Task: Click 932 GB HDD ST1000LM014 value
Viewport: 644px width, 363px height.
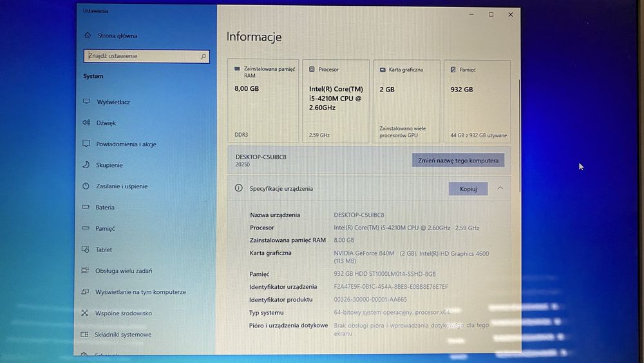Action: [x=385, y=274]
